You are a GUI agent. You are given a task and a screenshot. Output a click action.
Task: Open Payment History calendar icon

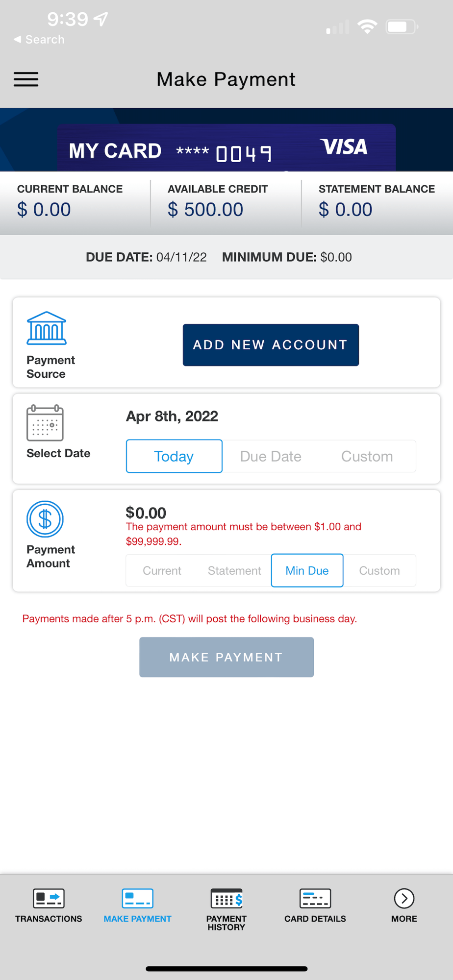coord(226,898)
